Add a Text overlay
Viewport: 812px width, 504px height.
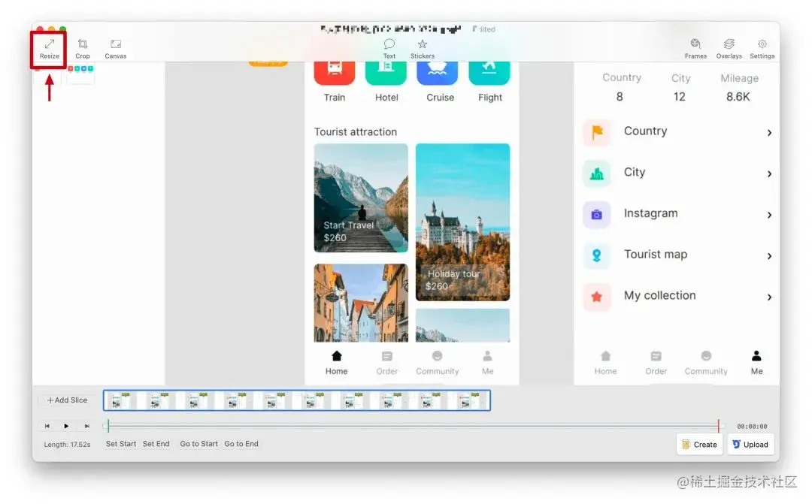pyautogui.click(x=389, y=49)
